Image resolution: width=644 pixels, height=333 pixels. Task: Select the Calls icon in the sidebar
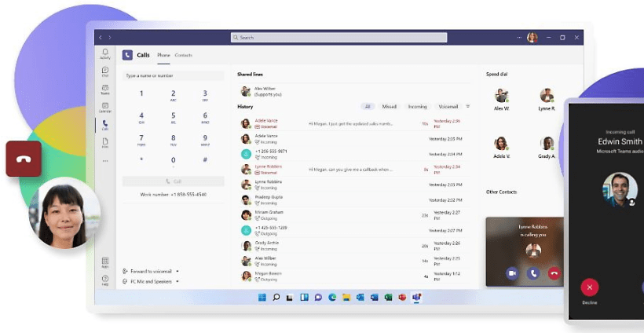coord(105,125)
